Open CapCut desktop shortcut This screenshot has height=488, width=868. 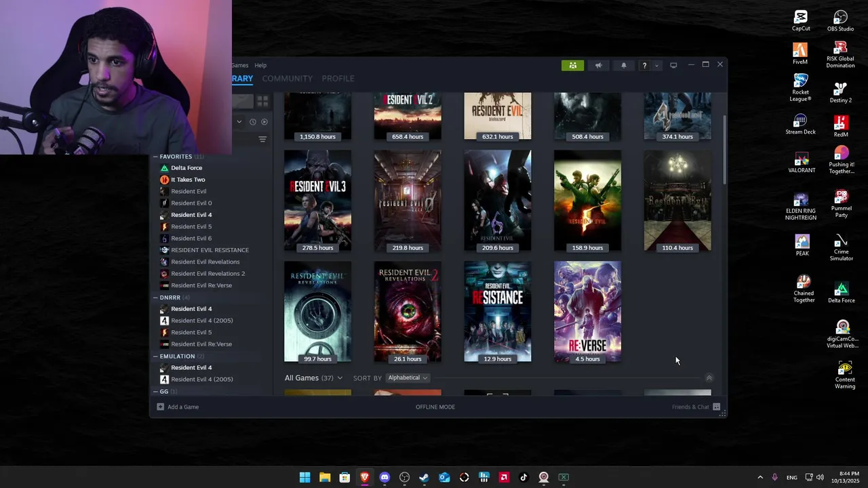pos(801,20)
